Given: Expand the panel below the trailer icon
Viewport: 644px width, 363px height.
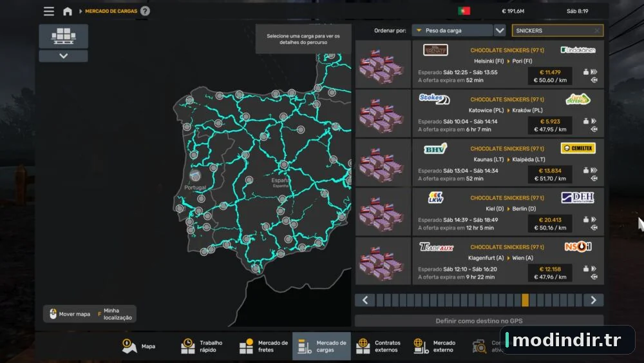Looking at the screenshot, I should tap(63, 56).
